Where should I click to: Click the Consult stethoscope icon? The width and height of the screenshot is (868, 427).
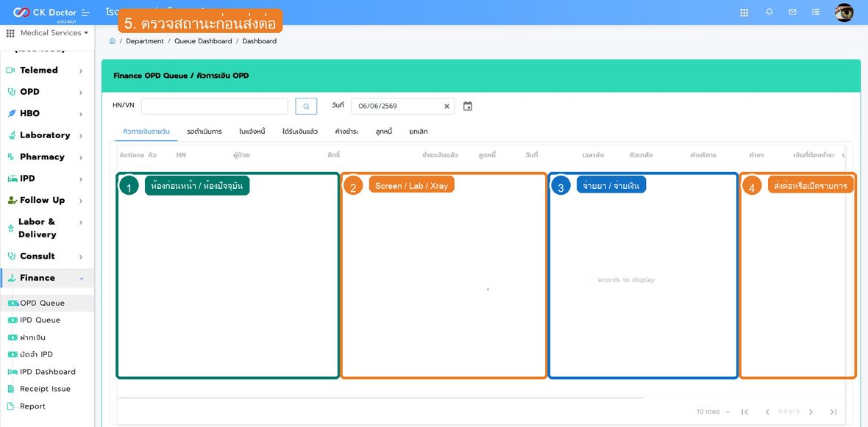point(11,256)
